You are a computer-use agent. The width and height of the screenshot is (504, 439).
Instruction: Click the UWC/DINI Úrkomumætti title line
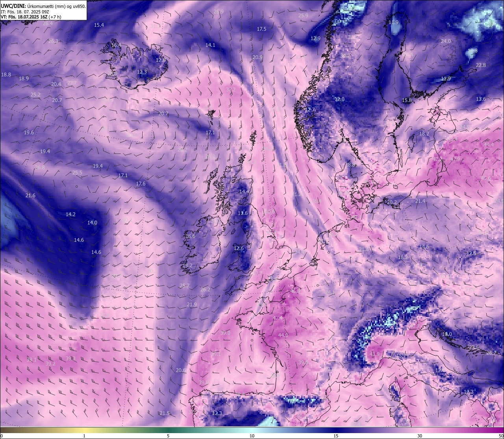(x=43, y=6)
